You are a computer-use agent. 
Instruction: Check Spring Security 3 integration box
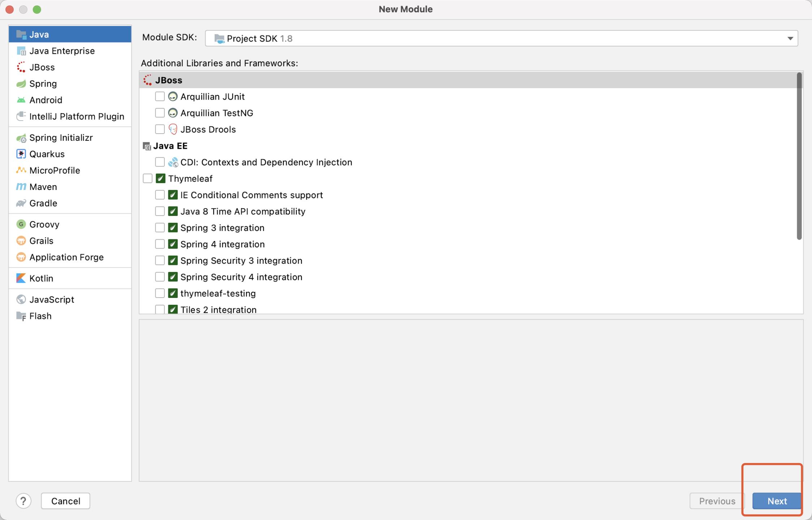point(160,260)
